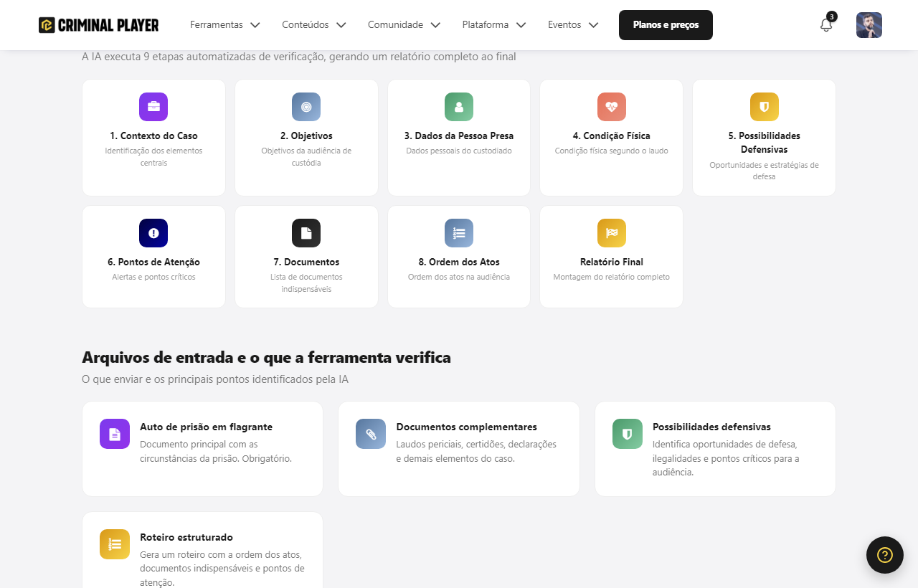Click 'A IA executa 9 etapas' subtitle text
The width and height of the screenshot is (918, 588).
click(x=299, y=57)
